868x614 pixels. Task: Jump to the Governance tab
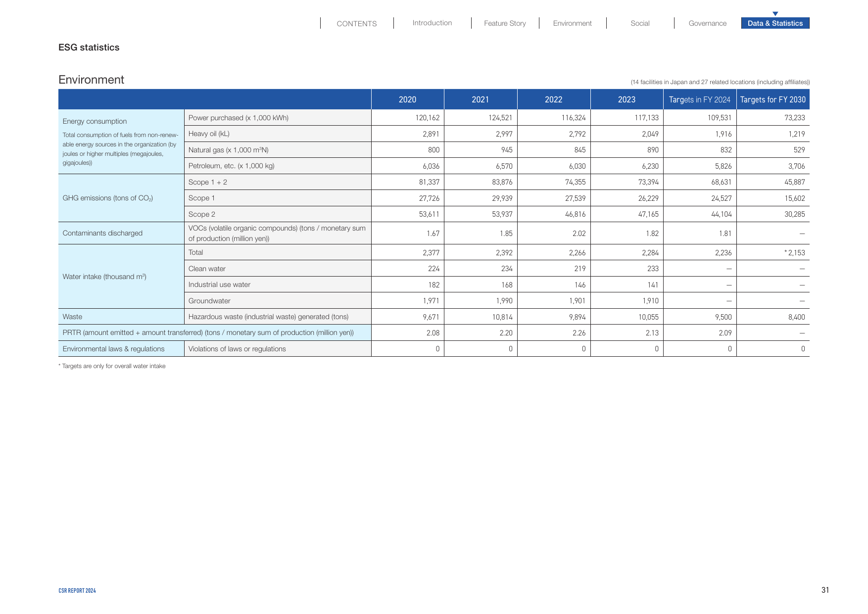coord(707,23)
